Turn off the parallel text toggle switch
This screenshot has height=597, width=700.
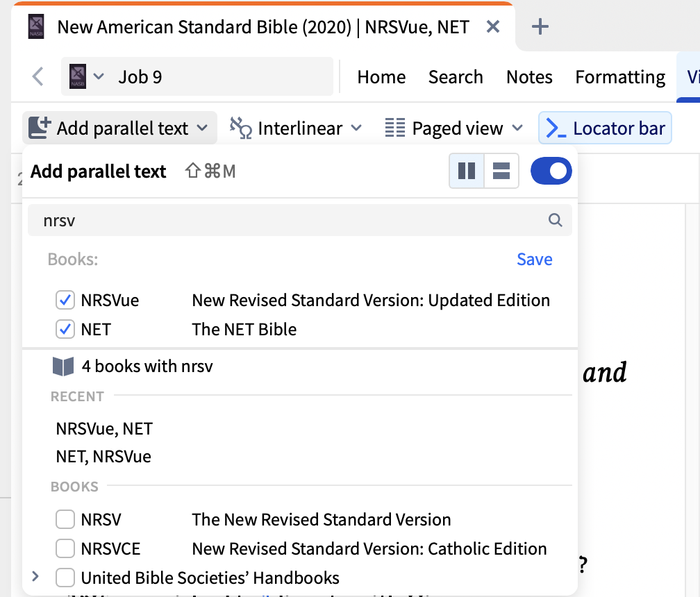[x=551, y=171]
